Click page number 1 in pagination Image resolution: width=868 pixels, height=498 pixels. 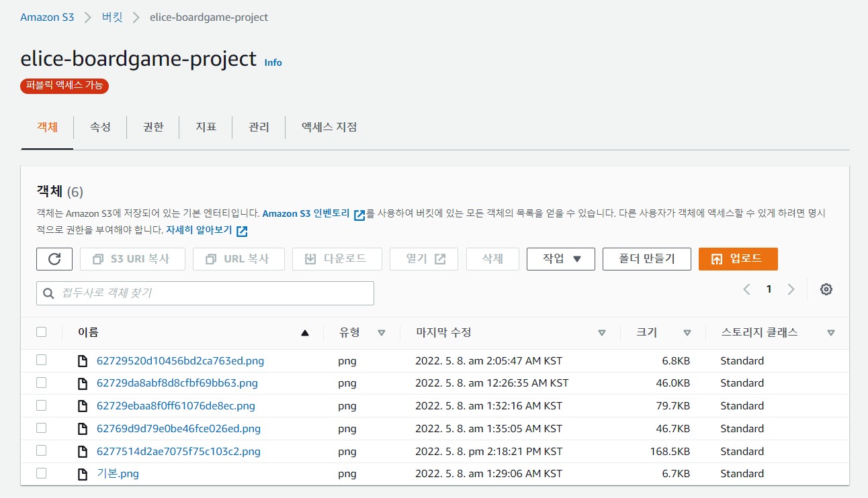(x=769, y=289)
